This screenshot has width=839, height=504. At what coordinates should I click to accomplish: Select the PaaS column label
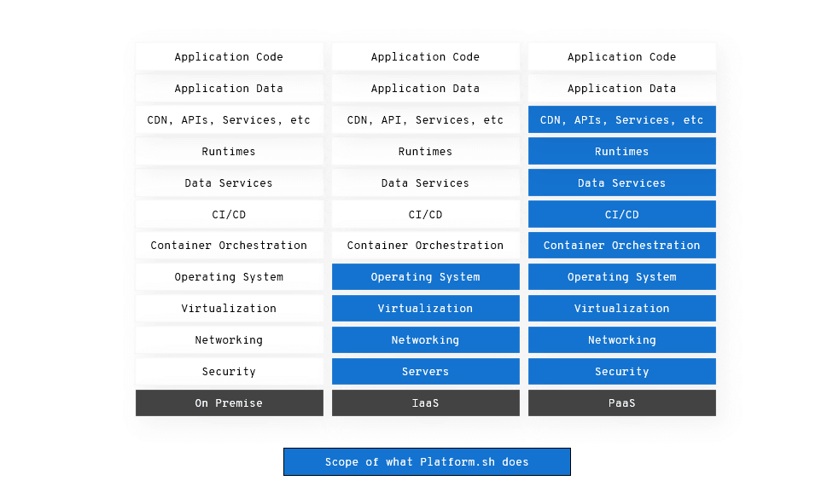[x=621, y=403]
